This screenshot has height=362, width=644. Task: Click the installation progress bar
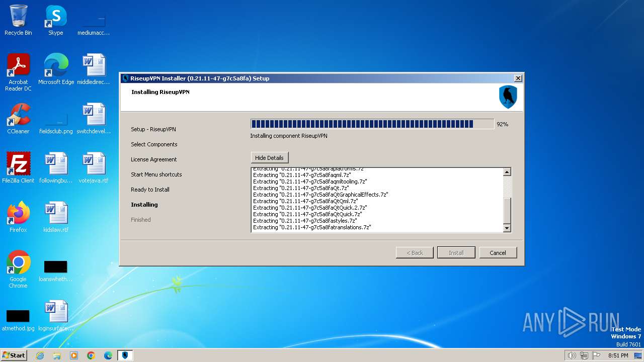point(372,124)
